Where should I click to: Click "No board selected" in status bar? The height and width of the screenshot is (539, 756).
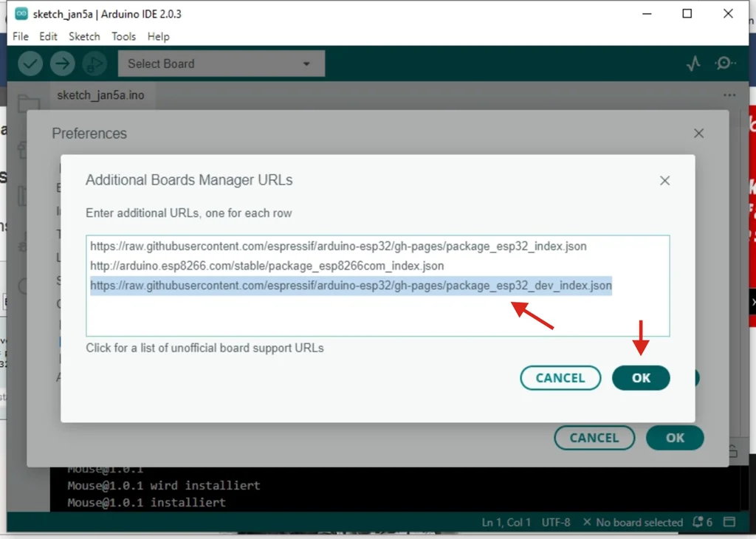(x=633, y=522)
